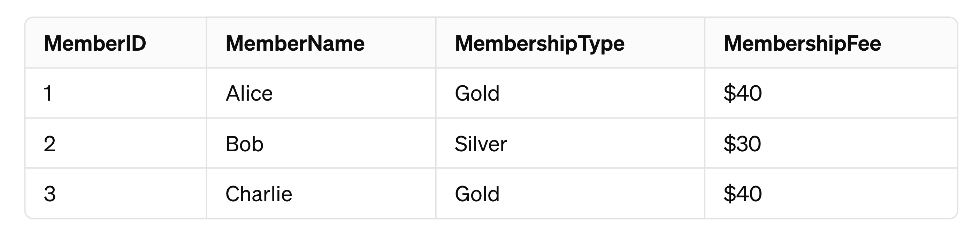Click the name Charlie in row three
980x239 pixels.
pyautogui.click(x=259, y=194)
